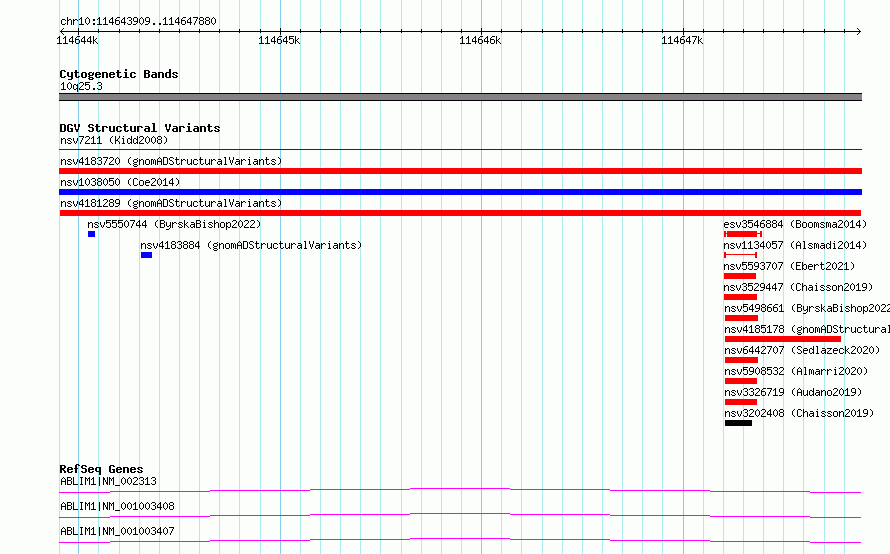Click the red glyph under nsv5908532

click(741, 381)
